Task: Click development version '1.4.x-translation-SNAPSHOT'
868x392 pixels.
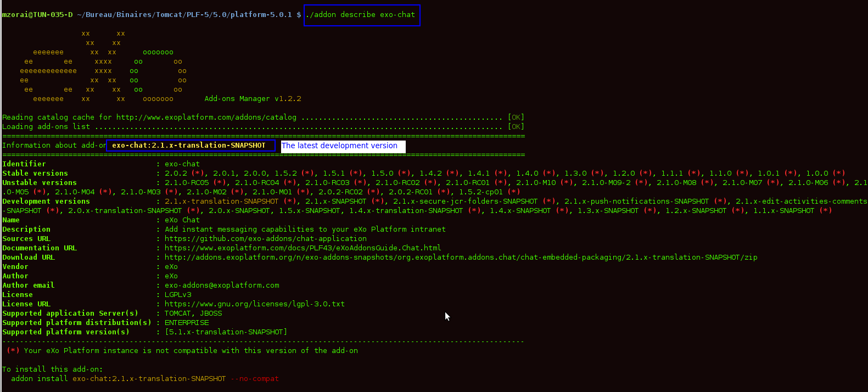Action: [406, 211]
